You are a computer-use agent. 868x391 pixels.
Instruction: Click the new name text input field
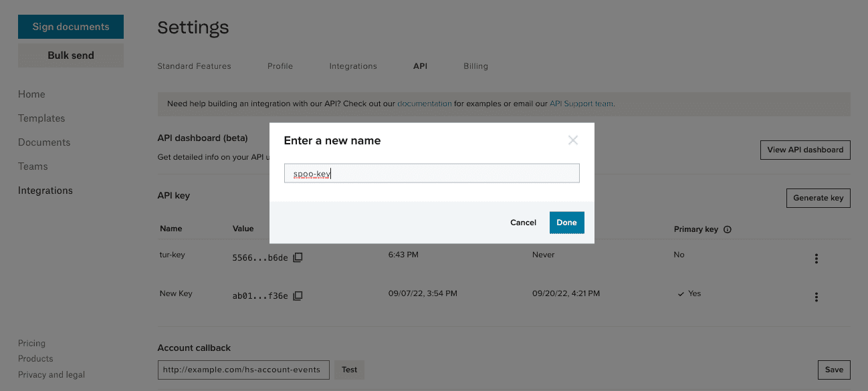(431, 172)
